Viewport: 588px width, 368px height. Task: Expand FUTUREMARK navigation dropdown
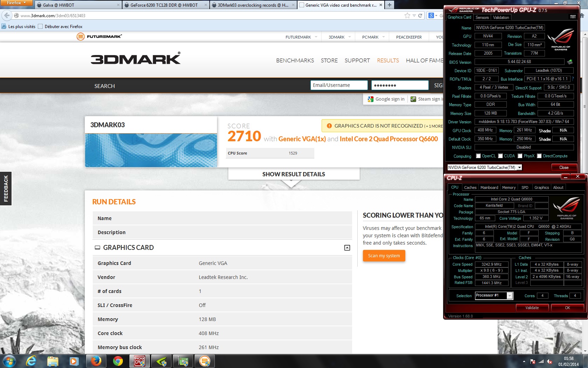316,37
